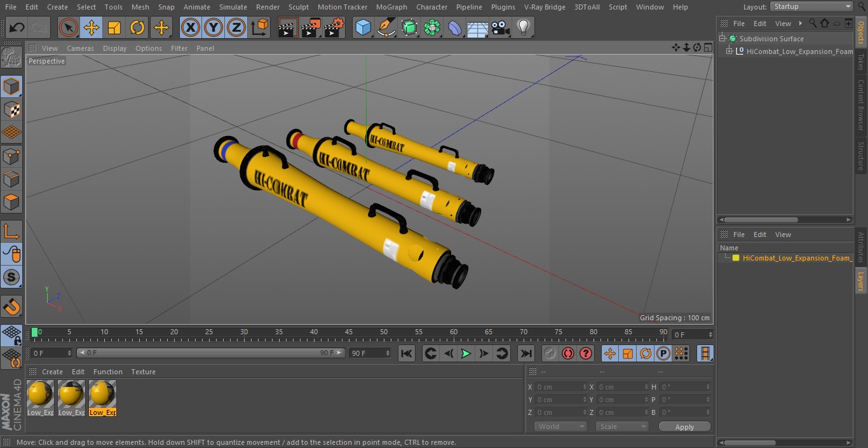868x448 pixels.
Task: Play the animation forwards
Action: (466, 353)
